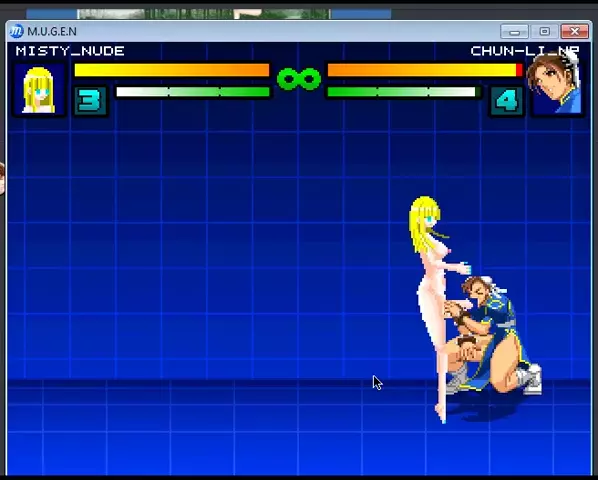Click player one's yellow-orange life bar
Image resolution: width=598 pixels, height=480 pixels.
[172, 70]
